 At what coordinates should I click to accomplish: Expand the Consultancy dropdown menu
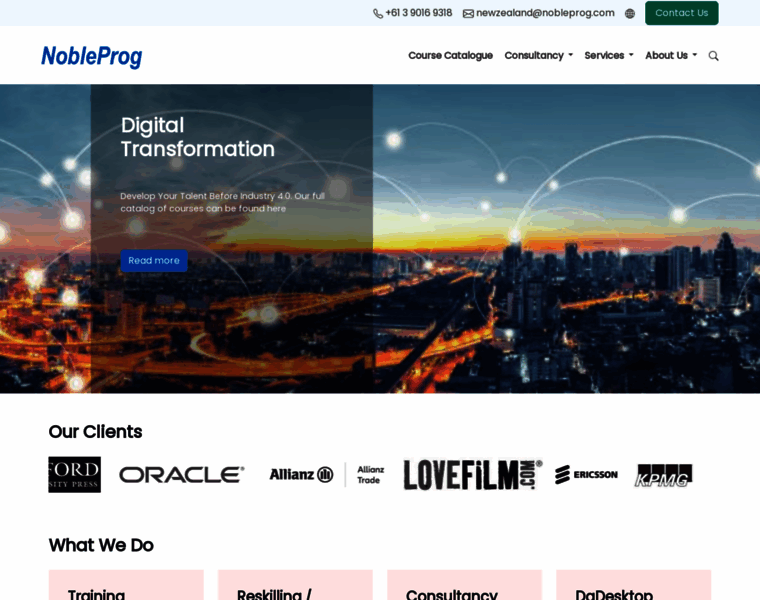click(538, 56)
